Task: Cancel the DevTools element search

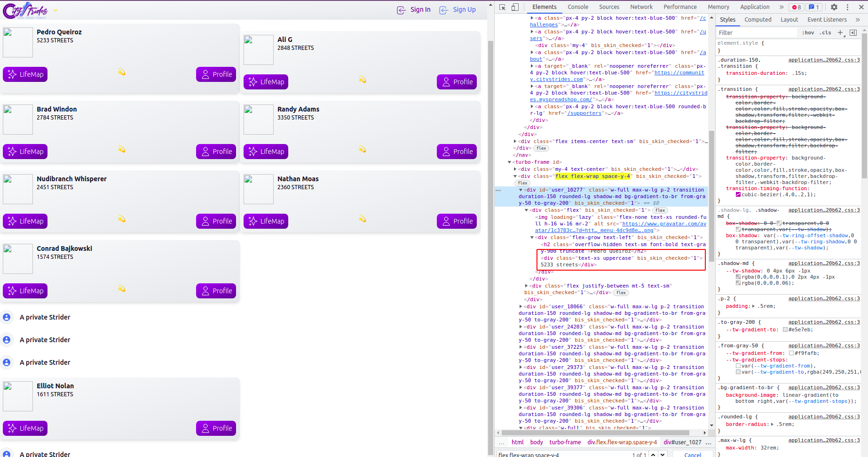Action: (x=693, y=455)
